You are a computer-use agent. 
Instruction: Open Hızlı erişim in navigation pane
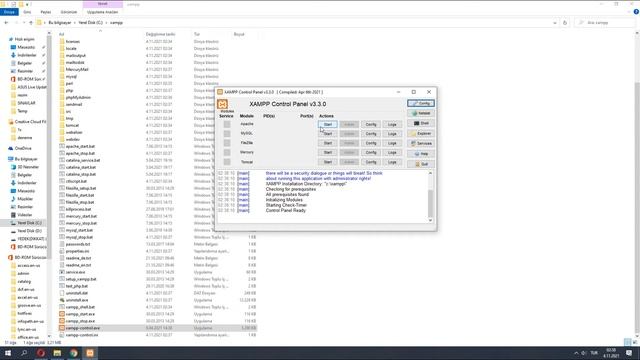(x=24, y=39)
